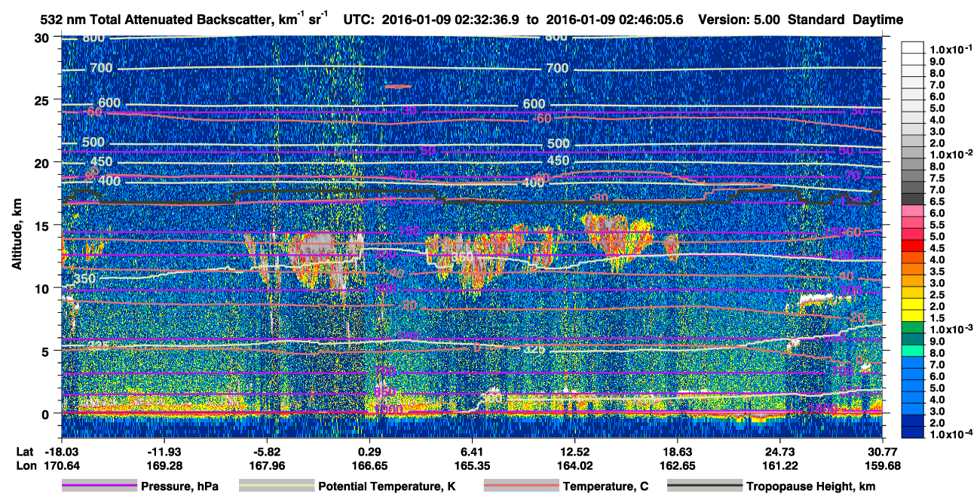Click the colorbar label '4.5'
Image resolution: width=980 pixels, height=503 pixels.
pos(936,248)
